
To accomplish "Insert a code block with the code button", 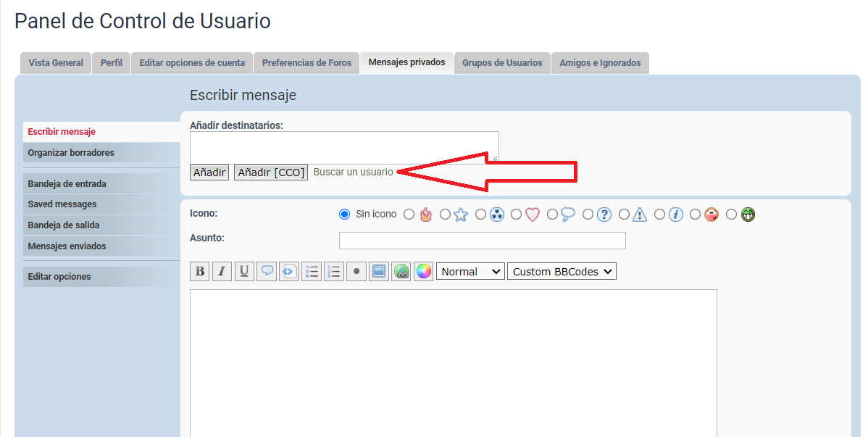I will click(289, 272).
